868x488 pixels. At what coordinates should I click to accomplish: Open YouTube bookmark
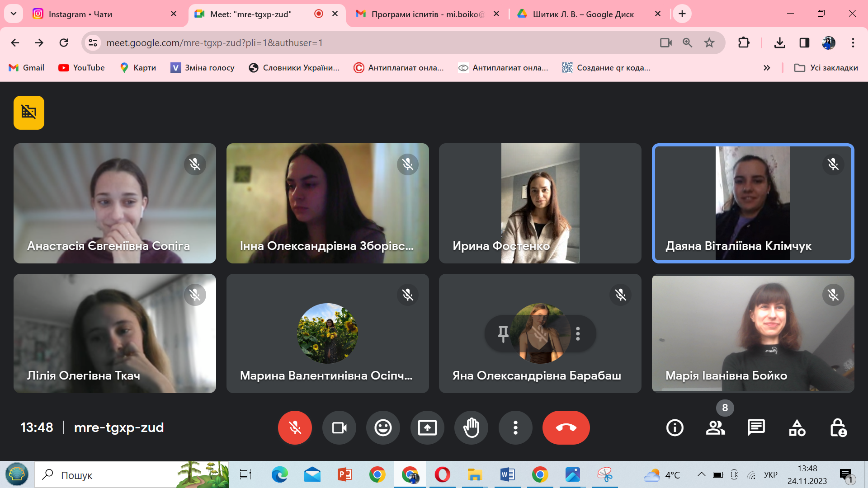click(82, 68)
